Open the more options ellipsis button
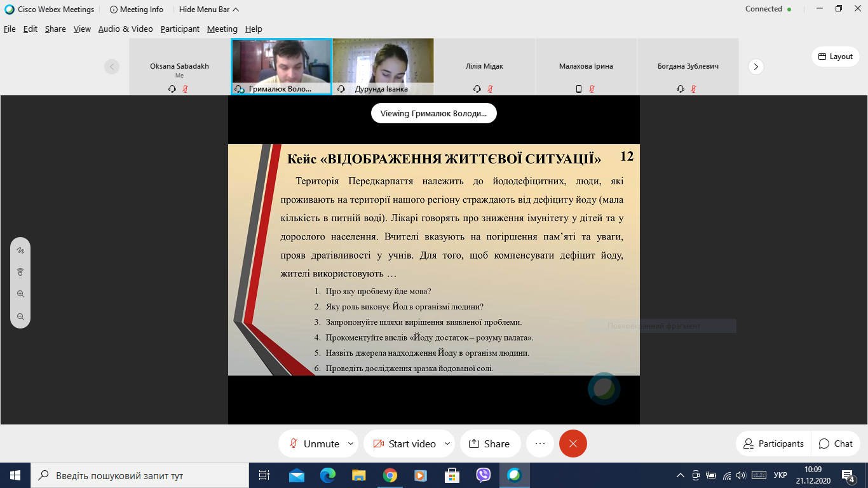The width and height of the screenshot is (868, 488). [540, 444]
